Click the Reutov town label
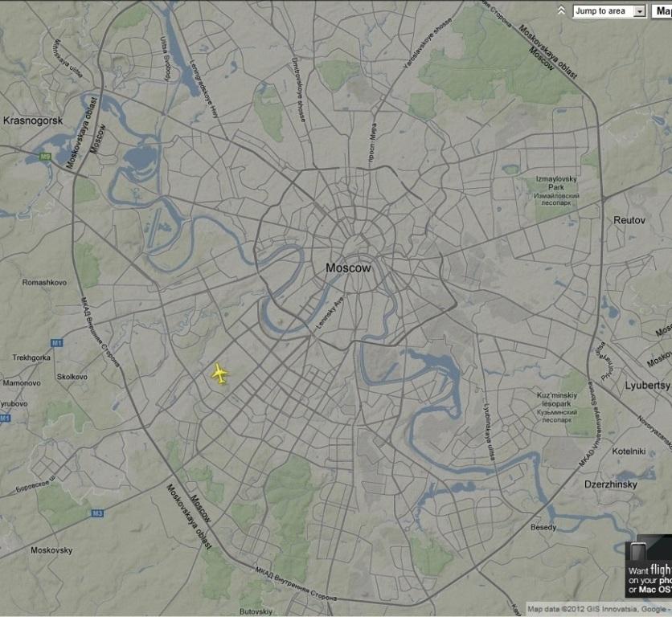Viewport: 672px width, 617px height. [x=629, y=220]
